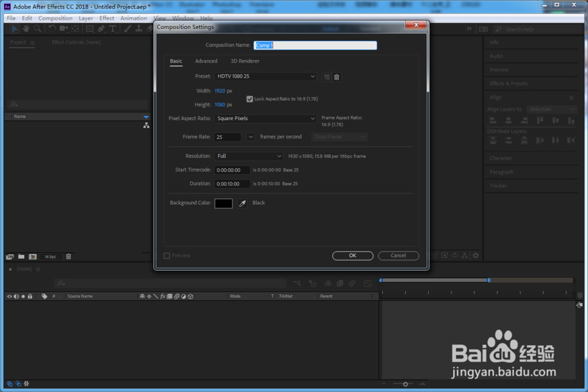Create new composition icon in Project panel
The width and height of the screenshot is (588, 392).
coord(33,257)
